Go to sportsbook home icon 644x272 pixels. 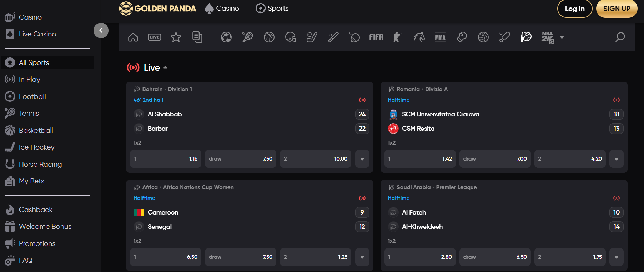pyautogui.click(x=133, y=37)
